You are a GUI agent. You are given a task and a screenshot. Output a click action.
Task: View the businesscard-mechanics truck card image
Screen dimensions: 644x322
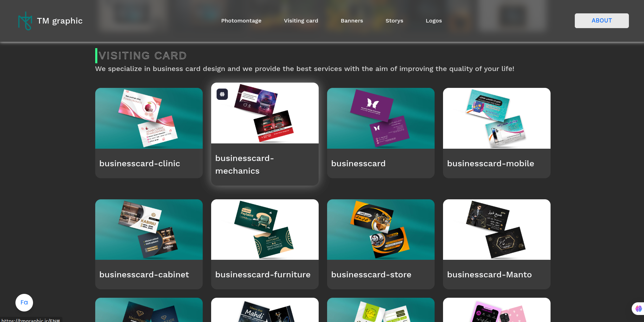265,113
